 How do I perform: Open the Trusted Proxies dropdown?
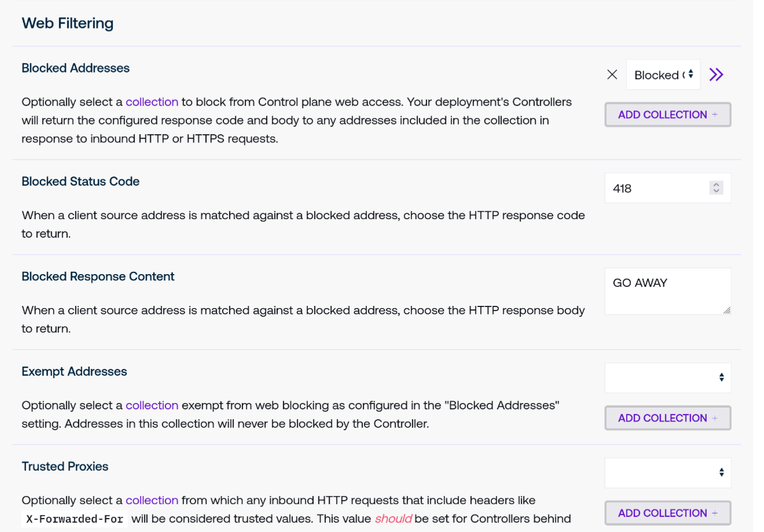pyautogui.click(x=667, y=472)
